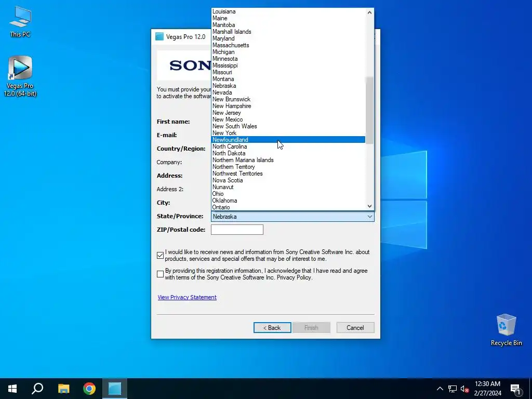
Task: Select Manitoba from the list
Action: [288, 25]
